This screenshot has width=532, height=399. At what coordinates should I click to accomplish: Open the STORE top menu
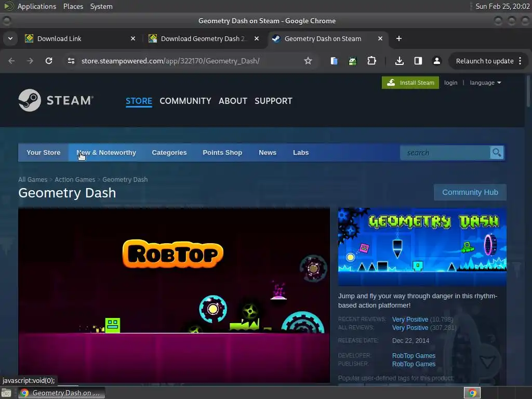[x=139, y=101]
